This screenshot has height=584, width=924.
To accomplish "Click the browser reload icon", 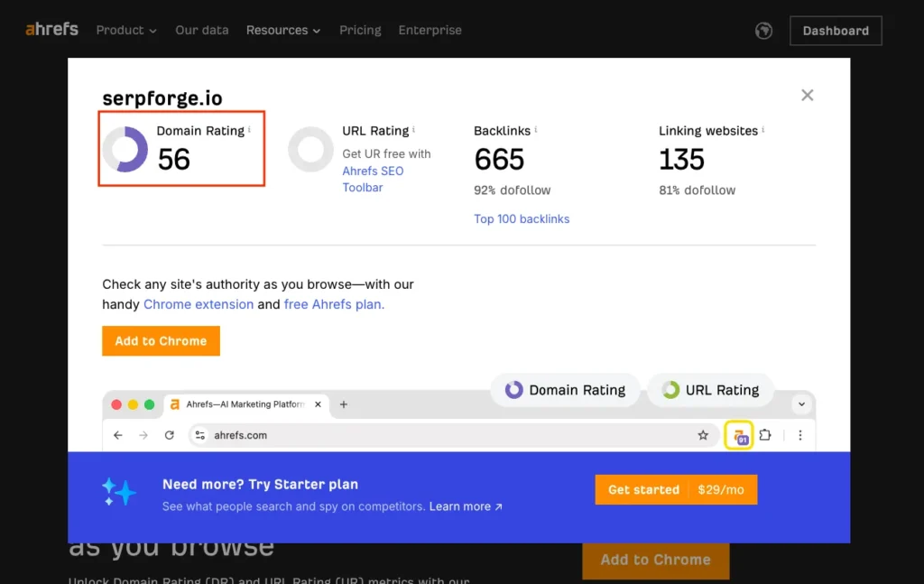I will [x=170, y=435].
